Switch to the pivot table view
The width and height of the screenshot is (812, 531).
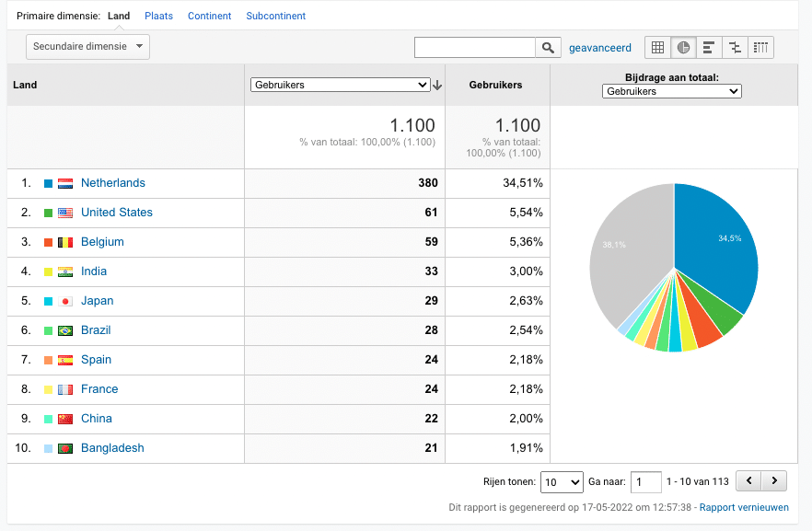tap(760, 48)
